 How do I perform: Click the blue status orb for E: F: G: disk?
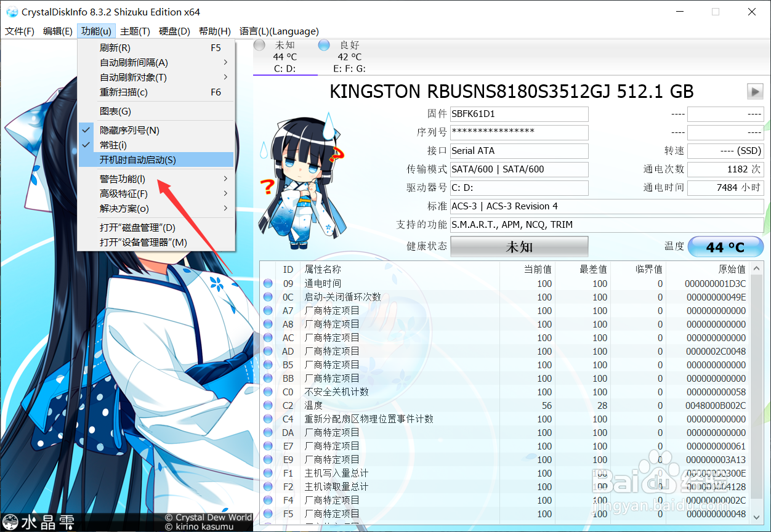324,45
